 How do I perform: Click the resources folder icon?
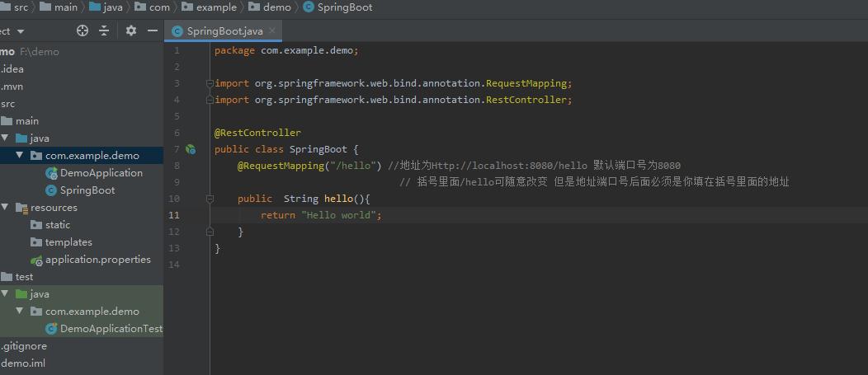coord(21,208)
